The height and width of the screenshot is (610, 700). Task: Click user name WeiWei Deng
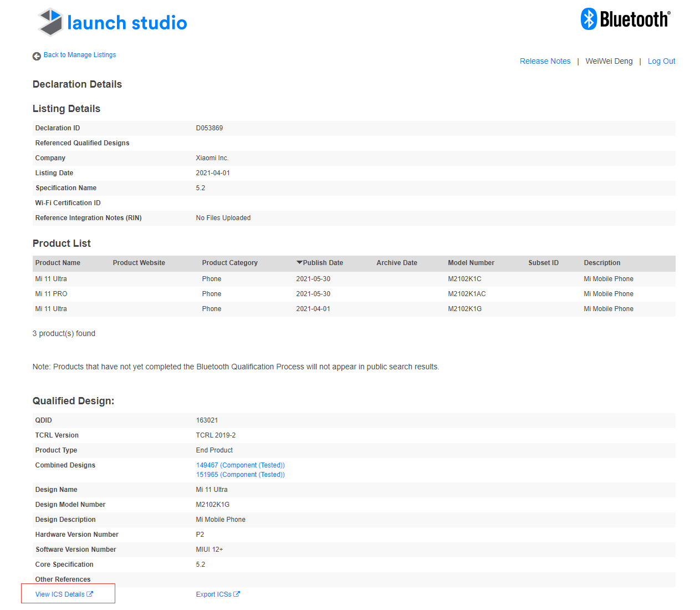(x=609, y=61)
